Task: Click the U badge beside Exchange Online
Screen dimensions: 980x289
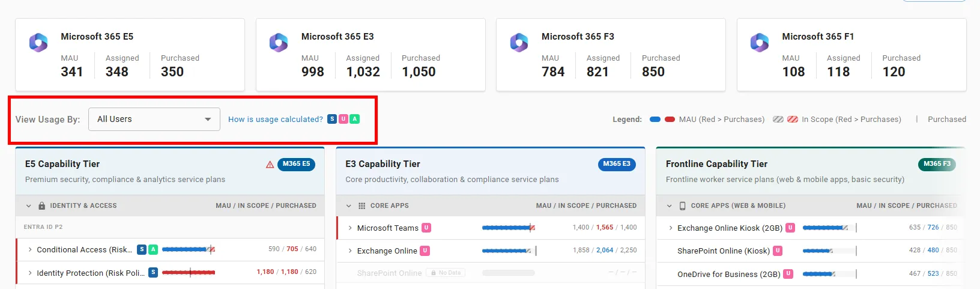Action: tap(425, 251)
